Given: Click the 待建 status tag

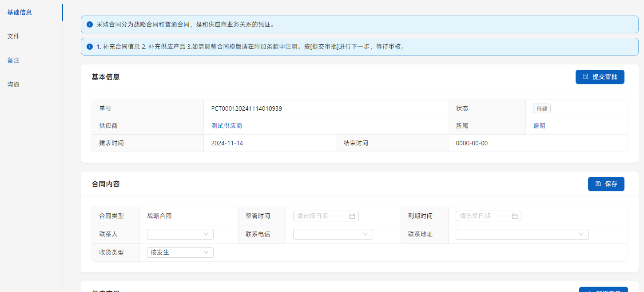Looking at the screenshot, I should point(541,109).
